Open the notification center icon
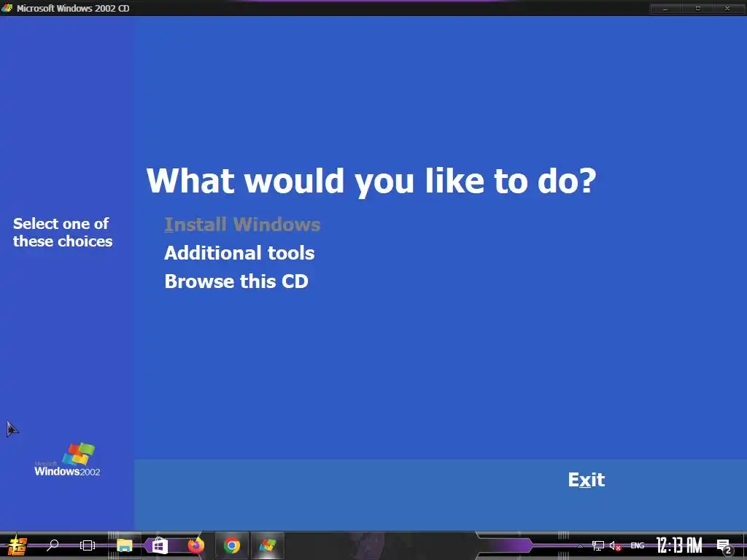This screenshot has height=560, width=747. (x=724, y=546)
